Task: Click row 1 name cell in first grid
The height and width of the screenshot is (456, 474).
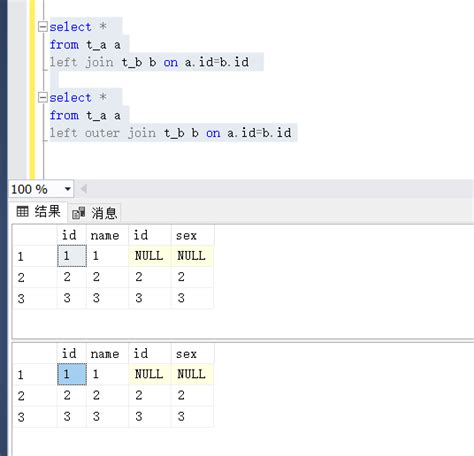Action: pyautogui.click(x=107, y=256)
